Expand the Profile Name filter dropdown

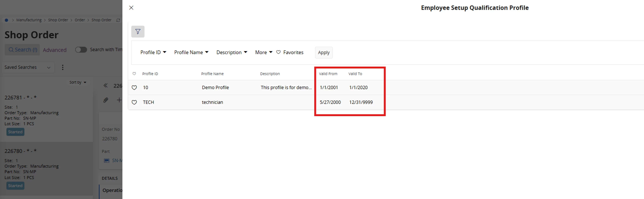tap(191, 52)
